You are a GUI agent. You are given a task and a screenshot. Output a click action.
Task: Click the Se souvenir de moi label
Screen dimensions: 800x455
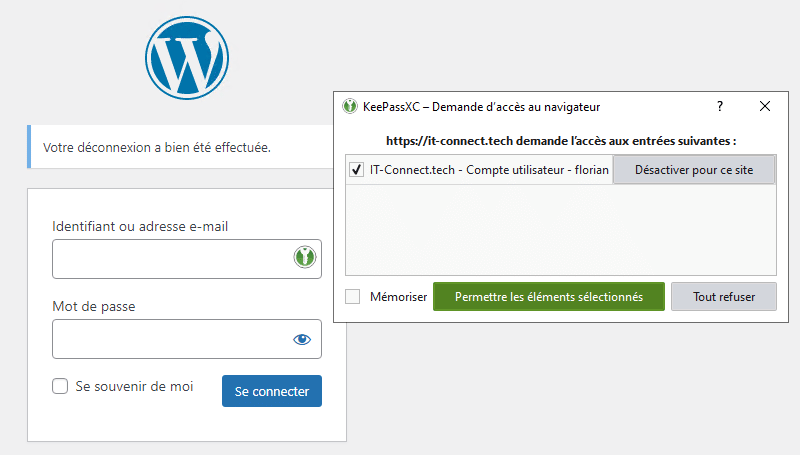134,386
